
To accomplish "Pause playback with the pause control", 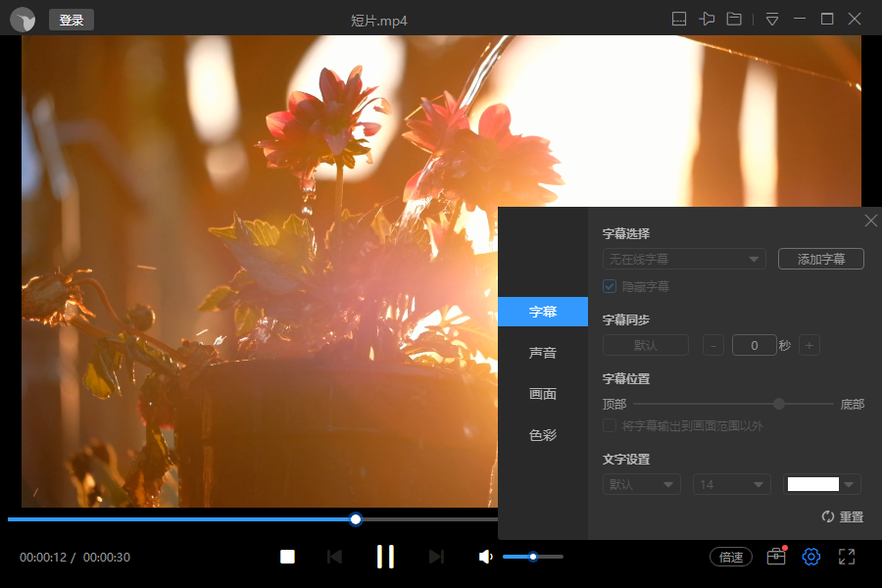I will 385,556.
